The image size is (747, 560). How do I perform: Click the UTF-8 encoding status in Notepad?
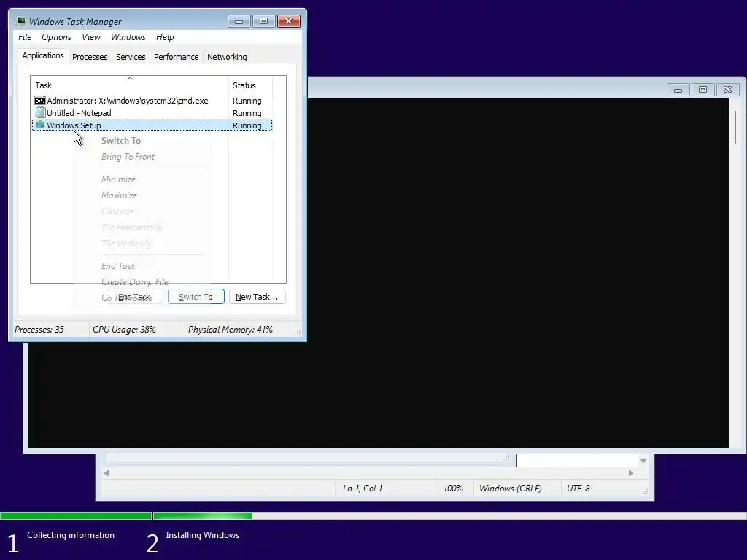(578, 489)
